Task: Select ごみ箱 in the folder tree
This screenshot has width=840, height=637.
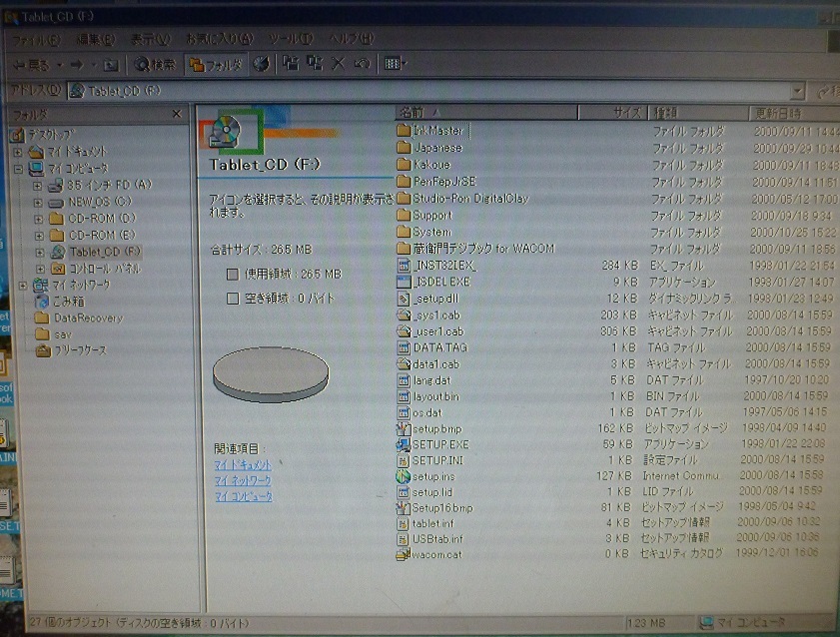Action: (x=69, y=302)
